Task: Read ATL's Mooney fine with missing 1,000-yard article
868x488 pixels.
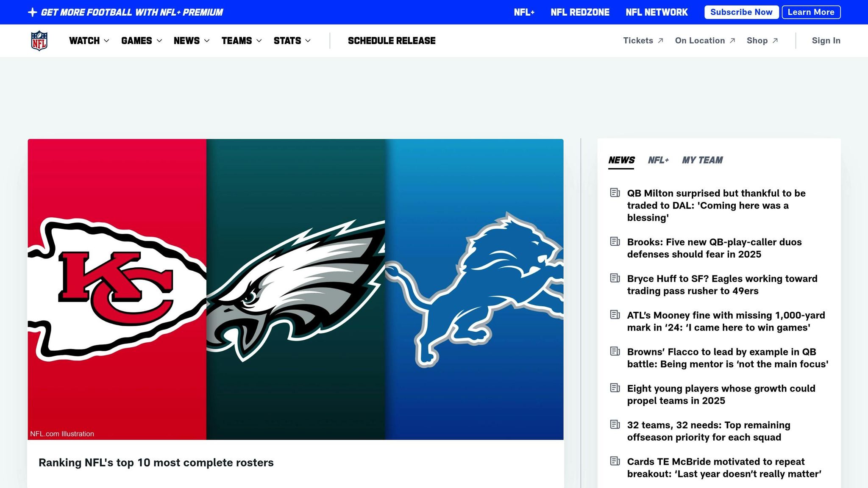Action: 726,321
